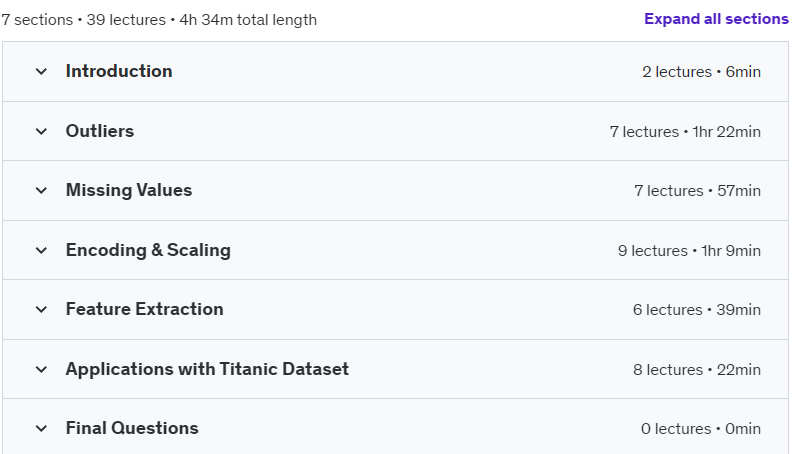Screen dimensions: 792x454
Task: Expand the Feature Extraction heading
Action: tap(144, 309)
